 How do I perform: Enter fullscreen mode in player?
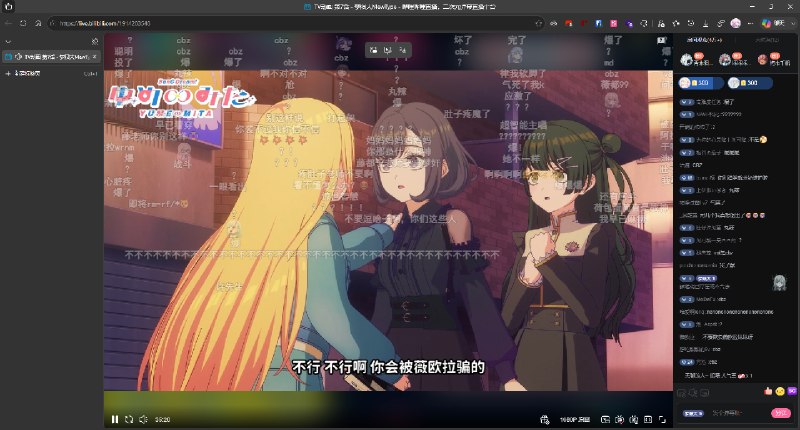pyautogui.click(x=662, y=419)
